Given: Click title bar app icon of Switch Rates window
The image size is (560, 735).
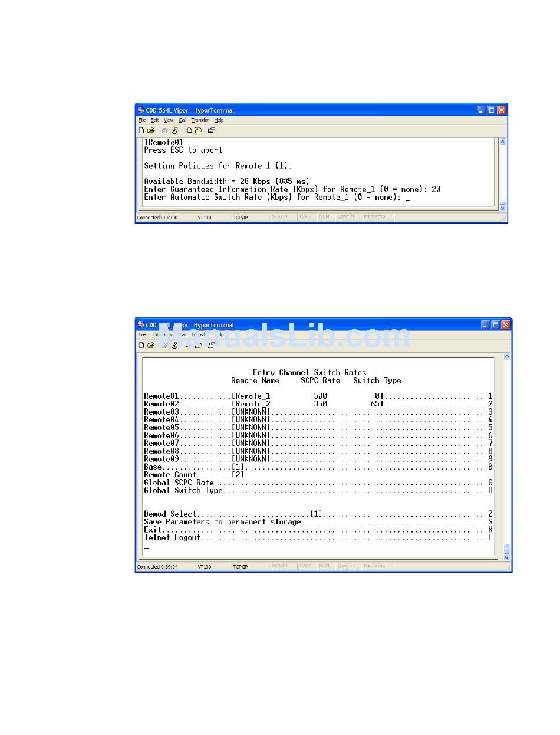Looking at the screenshot, I should coord(141,325).
